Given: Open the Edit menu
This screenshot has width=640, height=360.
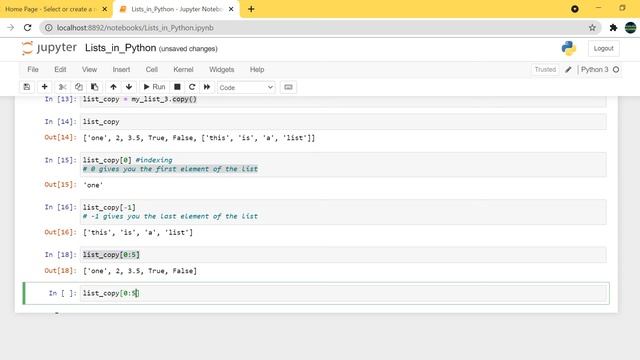Looking at the screenshot, I should coord(60,69).
